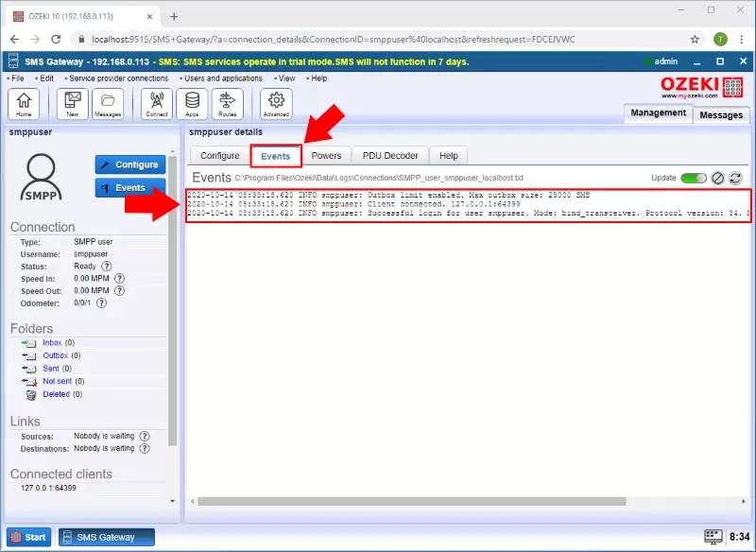Open the Deleted folder link

(x=56, y=394)
